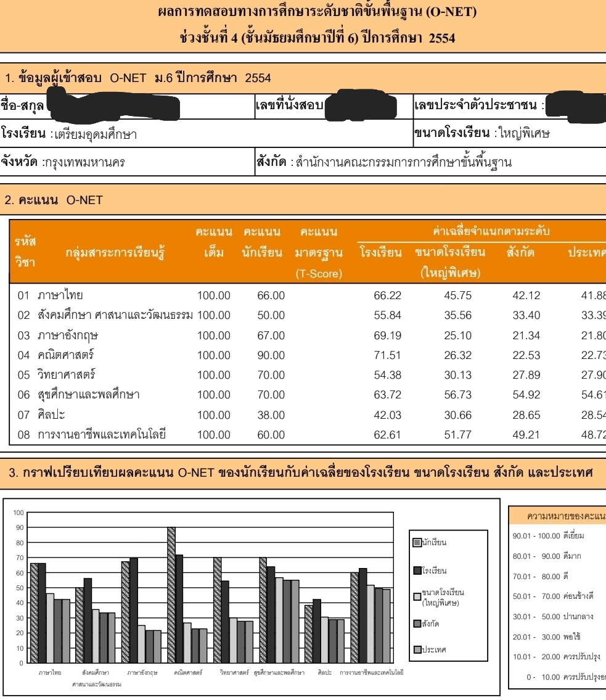Viewport: 606px width, 700px height.
Task: Click 'ภาษาอังกฤษ' subject in the score table
Action: 68,336
